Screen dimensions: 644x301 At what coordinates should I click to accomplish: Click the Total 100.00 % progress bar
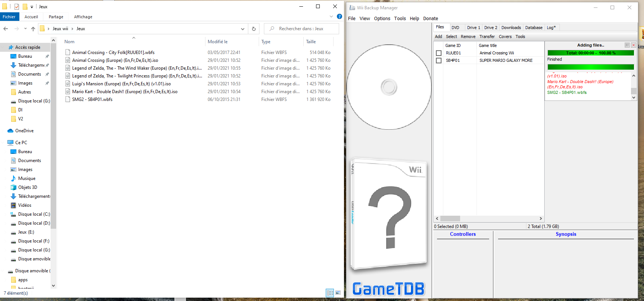coord(591,53)
